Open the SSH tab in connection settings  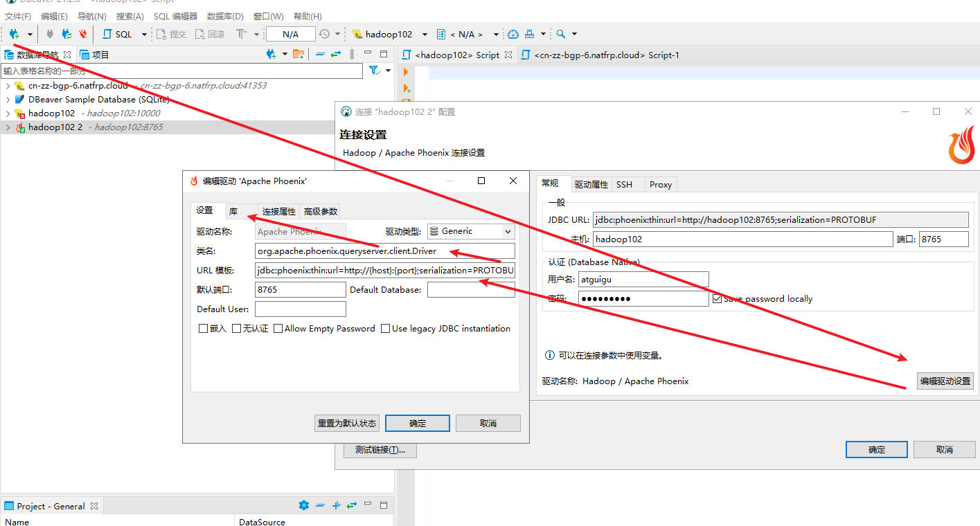tap(624, 185)
